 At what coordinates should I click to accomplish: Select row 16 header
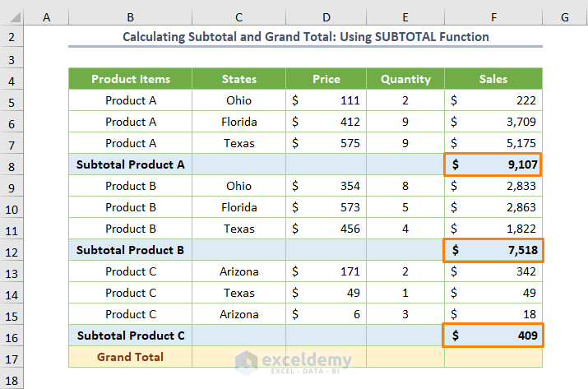[x=12, y=337]
